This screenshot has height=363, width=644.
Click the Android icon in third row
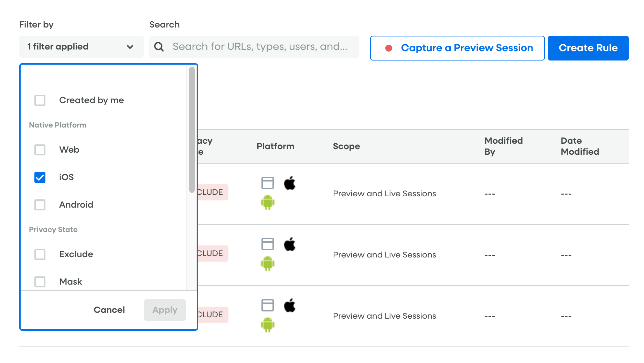click(267, 325)
